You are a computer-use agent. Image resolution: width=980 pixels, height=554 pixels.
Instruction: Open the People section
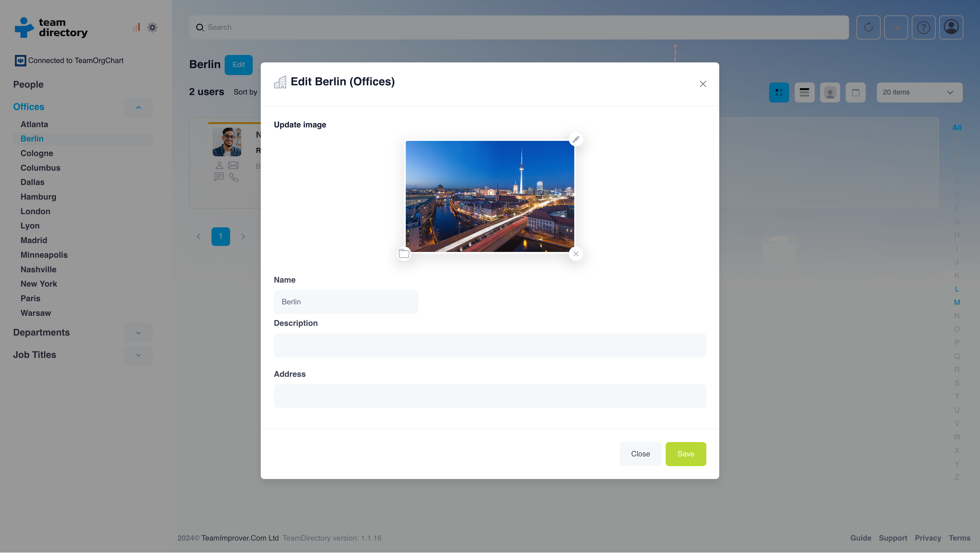pos(28,84)
